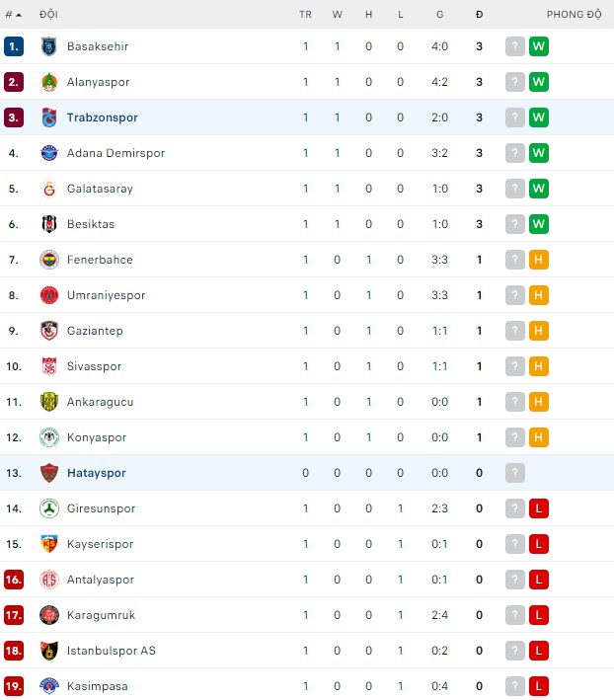Click the green W badge for Basaksehir

[x=538, y=46]
